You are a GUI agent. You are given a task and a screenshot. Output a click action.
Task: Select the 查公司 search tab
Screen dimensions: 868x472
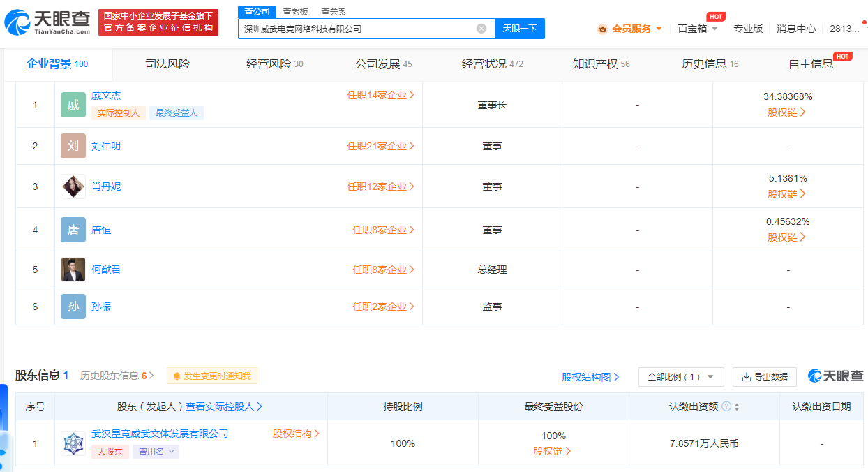click(257, 11)
